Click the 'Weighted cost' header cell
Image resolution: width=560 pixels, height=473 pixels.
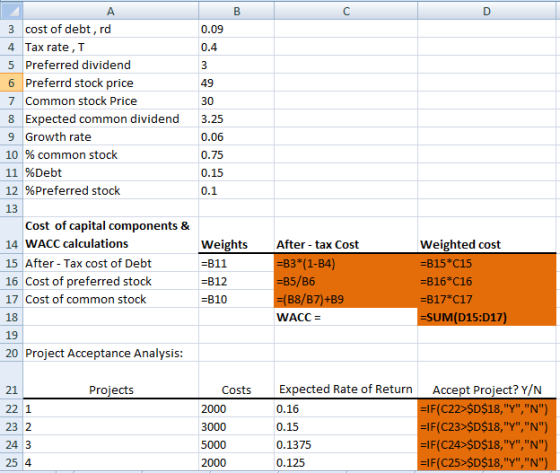click(x=487, y=235)
